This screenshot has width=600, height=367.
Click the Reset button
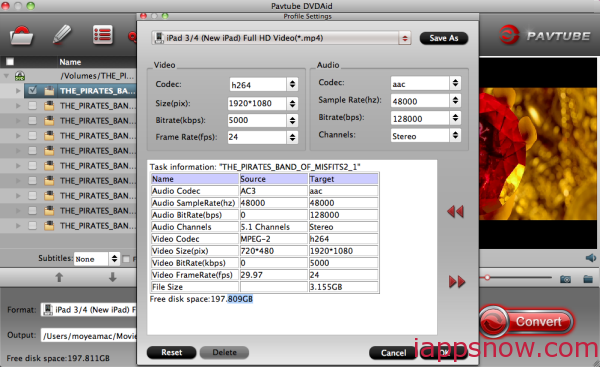click(171, 352)
